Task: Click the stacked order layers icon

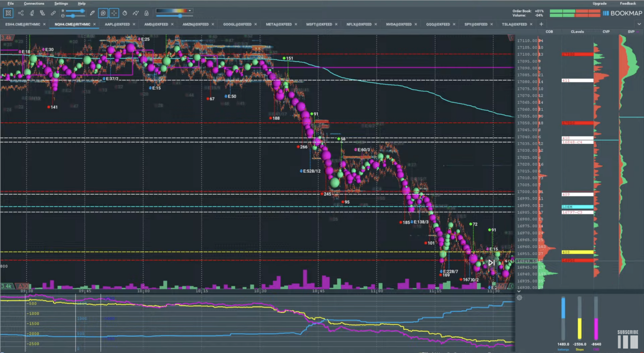Action: click(42, 13)
